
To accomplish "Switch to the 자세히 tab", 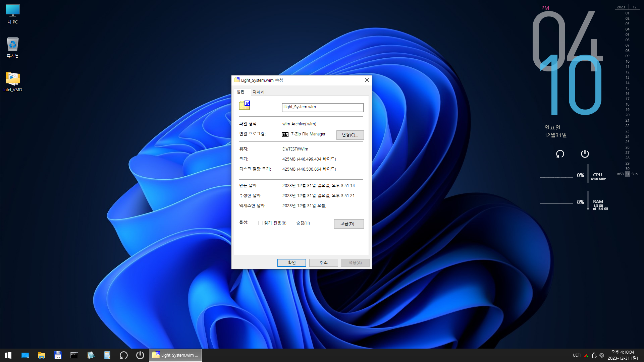I will click(x=258, y=92).
